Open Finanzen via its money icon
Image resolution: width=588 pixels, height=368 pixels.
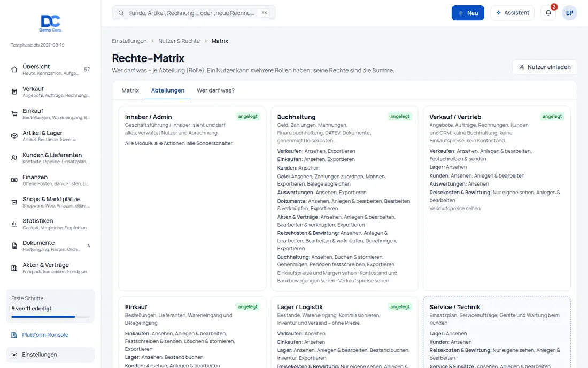pyautogui.click(x=14, y=180)
